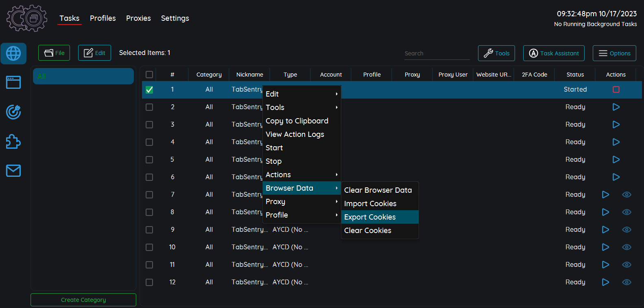Open the Tools wrench button
This screenshot has height=308, width=644.
click(496, 53)
